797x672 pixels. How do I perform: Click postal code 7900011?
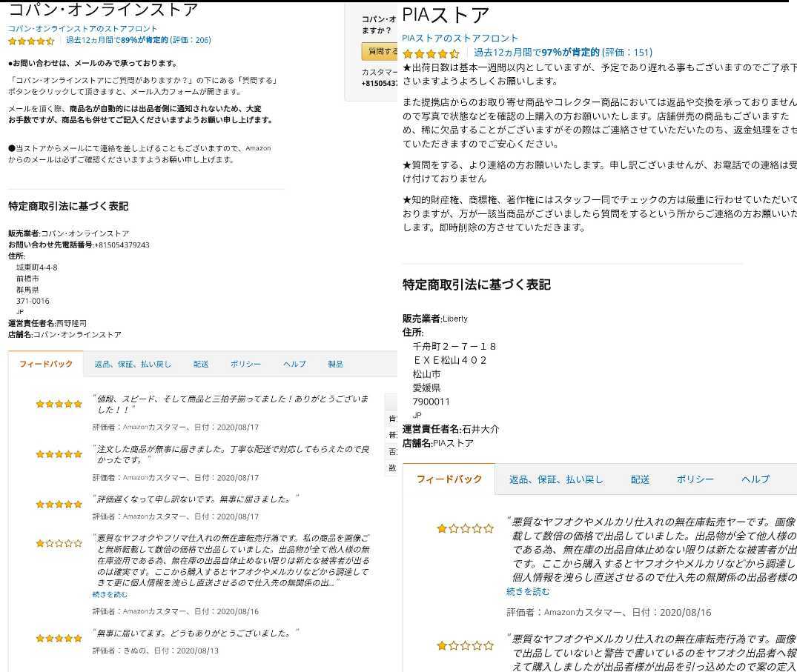tap(431, 402)
